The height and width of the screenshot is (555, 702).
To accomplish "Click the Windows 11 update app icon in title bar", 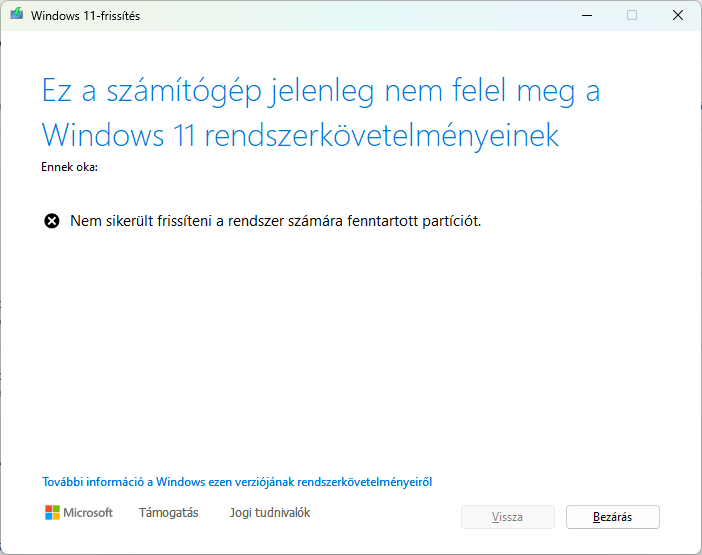I will click(17, 14).
